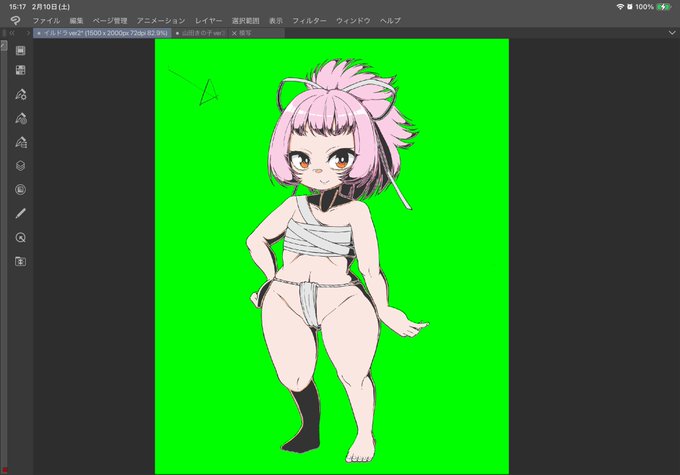The image size is (680, 475).
Task: Open the Clip Studio logo menu
Action: 15,20
